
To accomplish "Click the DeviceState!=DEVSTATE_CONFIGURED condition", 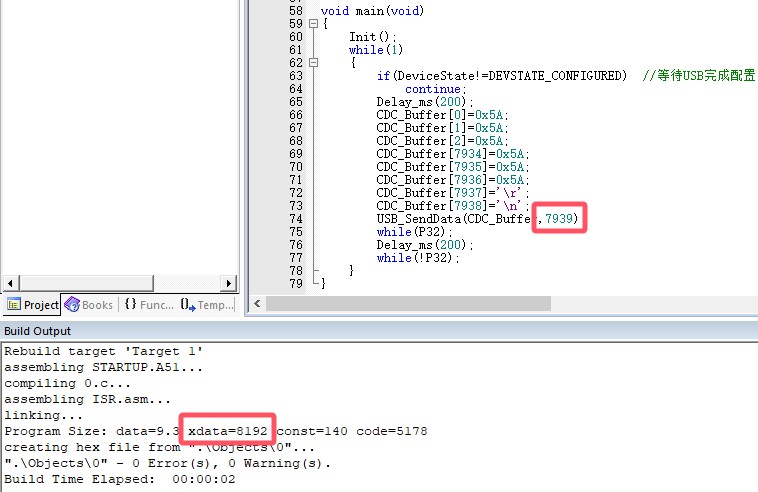I will tap(510, 76).
